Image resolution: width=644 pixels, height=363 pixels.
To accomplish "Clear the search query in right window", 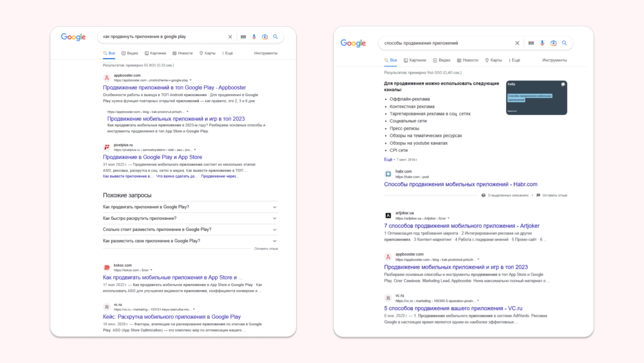I will [x=517, y=43].
